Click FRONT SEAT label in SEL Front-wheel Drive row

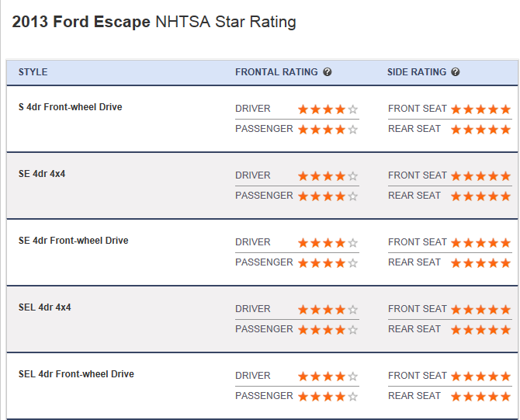418,376
